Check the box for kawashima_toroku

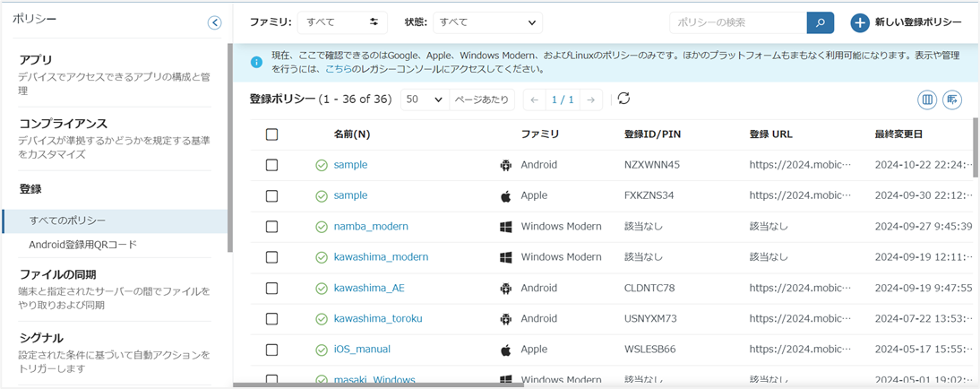click(x=272, y=319)
